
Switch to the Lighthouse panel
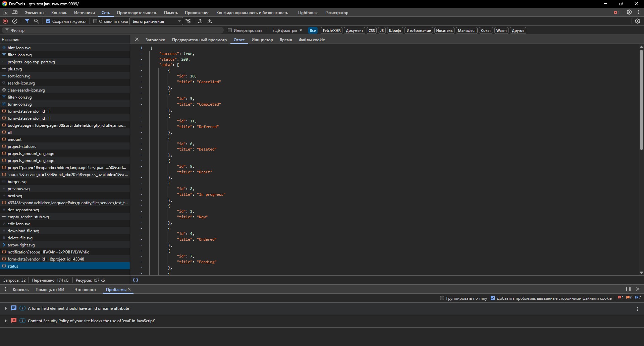pos(308,12)
